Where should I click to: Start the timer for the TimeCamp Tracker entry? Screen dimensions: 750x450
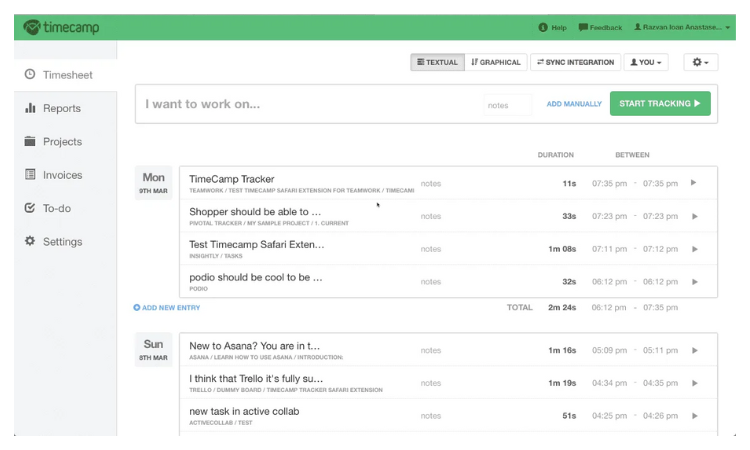tap(694, 183)
